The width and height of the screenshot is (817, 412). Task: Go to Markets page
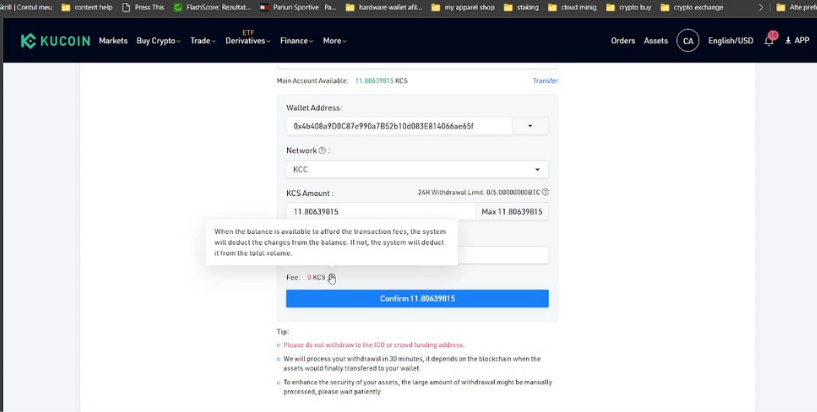coord(113,41)
